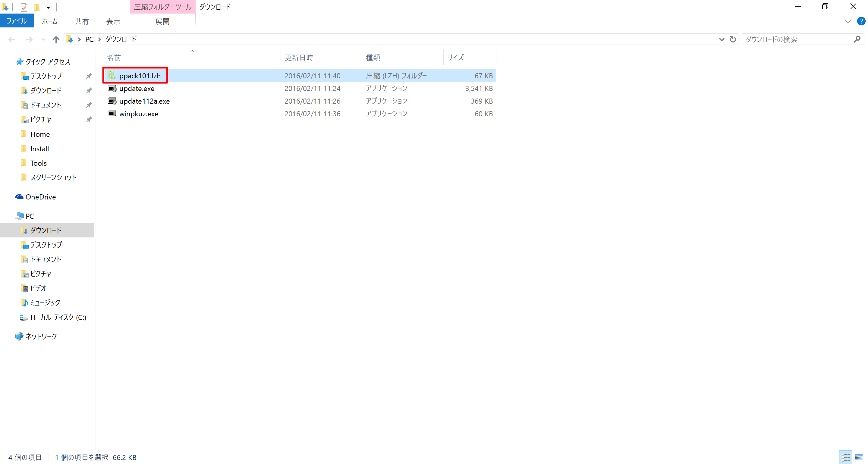Open the Tools folder in navigation pane
Screen dimensions: 868x464
(x=38, y=163)
